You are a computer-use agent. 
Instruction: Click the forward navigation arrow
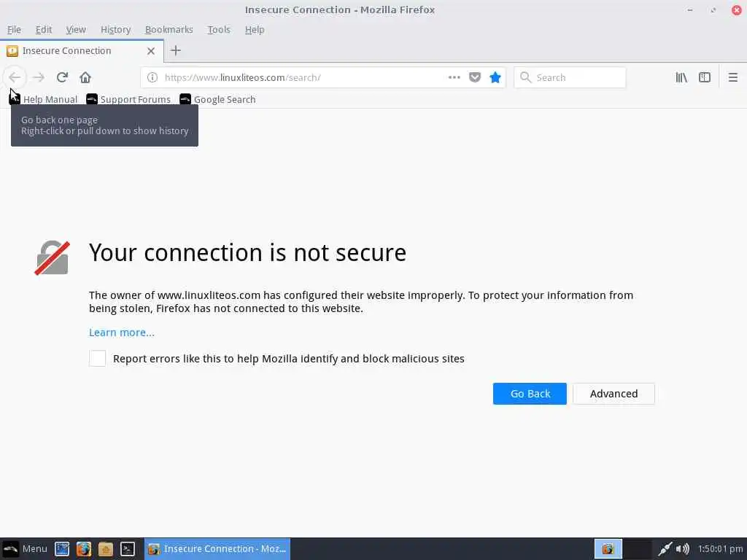tap(39, 77)
